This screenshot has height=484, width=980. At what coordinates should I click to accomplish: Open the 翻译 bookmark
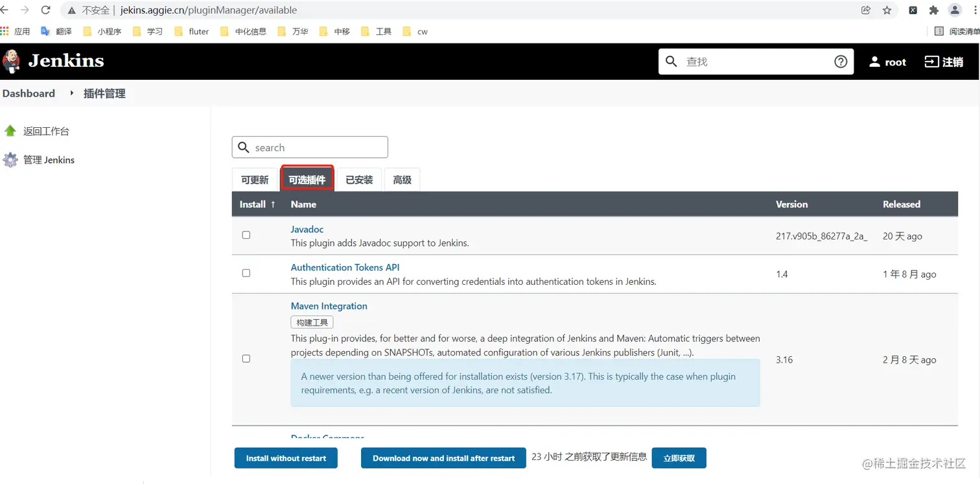pos(56,31)
